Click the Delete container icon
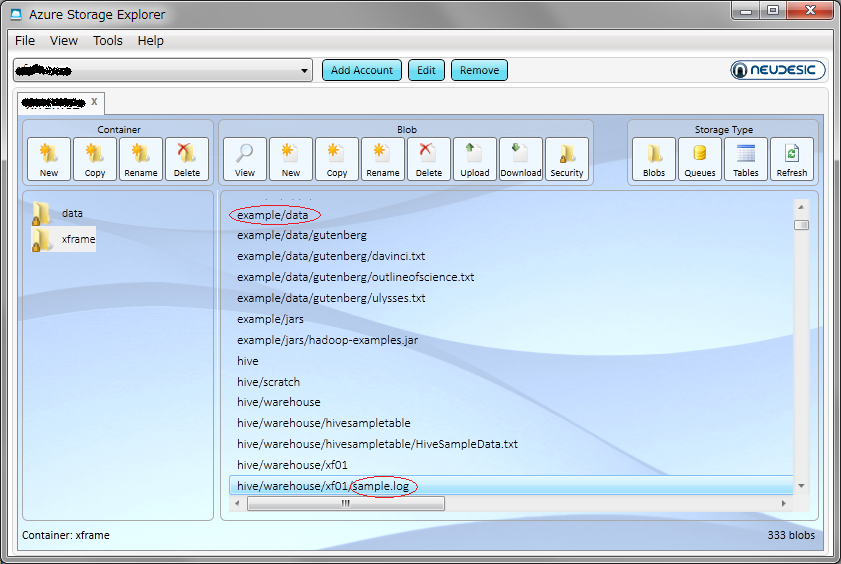Screen dimensions: 841x564 click(x=187, y=159)
